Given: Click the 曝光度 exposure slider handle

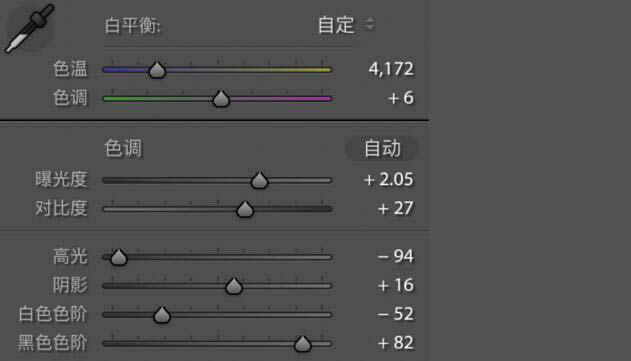Looking at the screenshot, I should coord(260,180).
